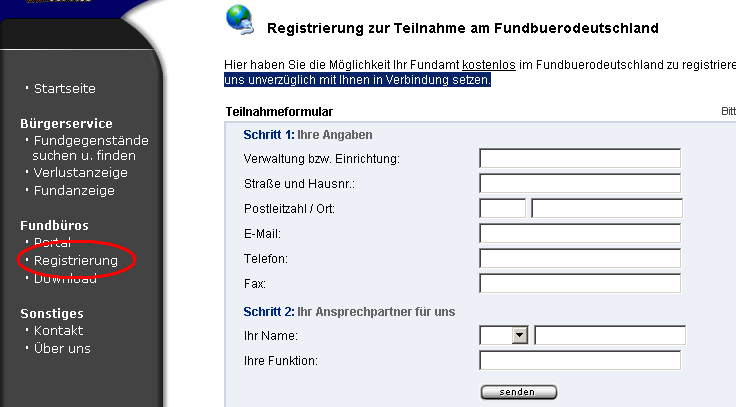Navigate to Über uns
This screenshot has height=407, width=736.
pos(62,349)
